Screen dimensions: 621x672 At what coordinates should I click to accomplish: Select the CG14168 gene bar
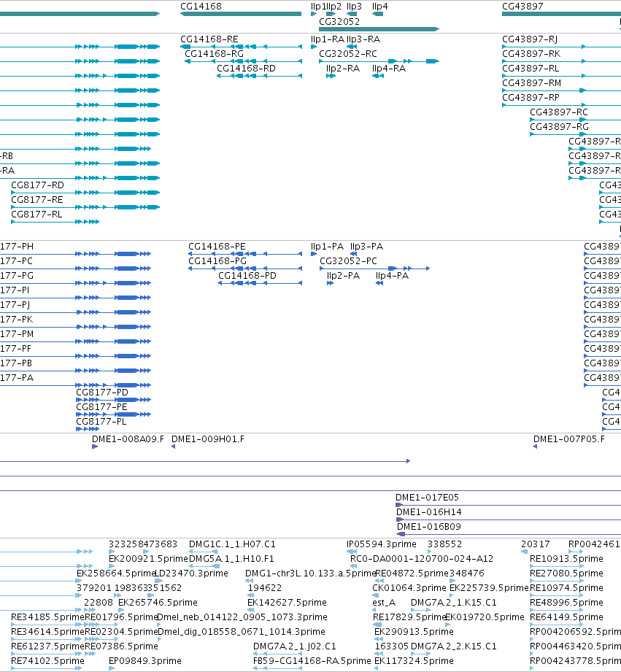click(241, 14)
